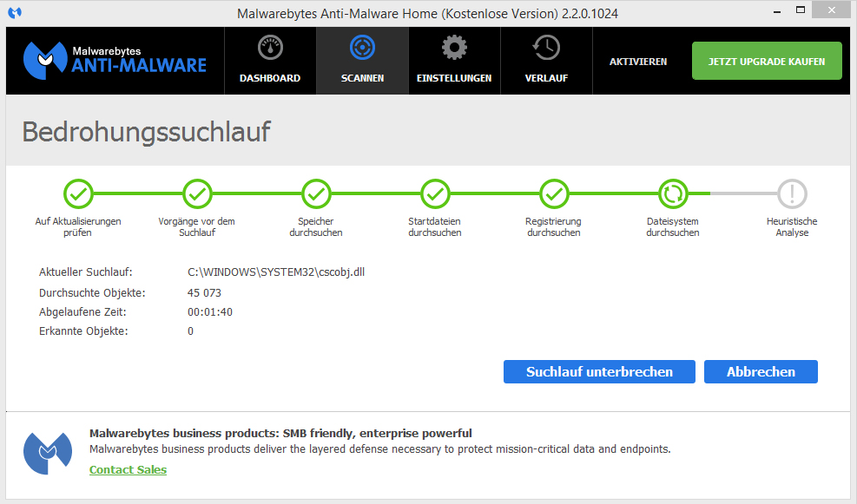The height and width of the screenshot is (504, 857).
Task: Click the Heuristische Analyse pending icon
Action: coord(792,193)
